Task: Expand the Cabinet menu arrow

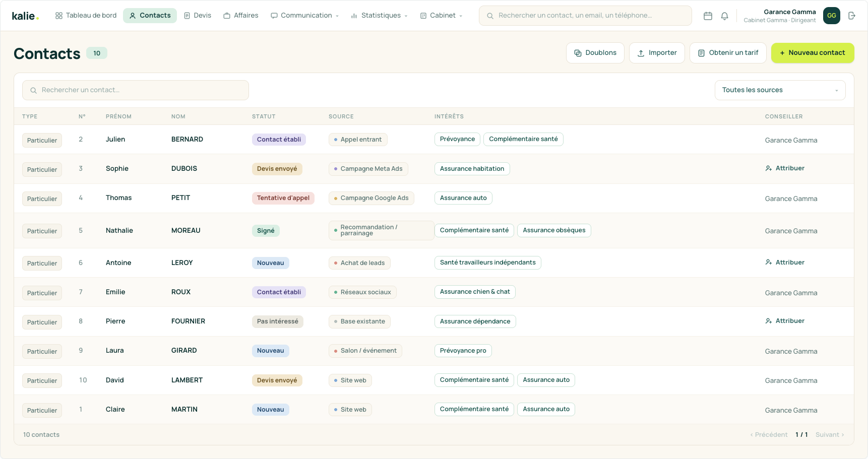Action: coord(461,16)
